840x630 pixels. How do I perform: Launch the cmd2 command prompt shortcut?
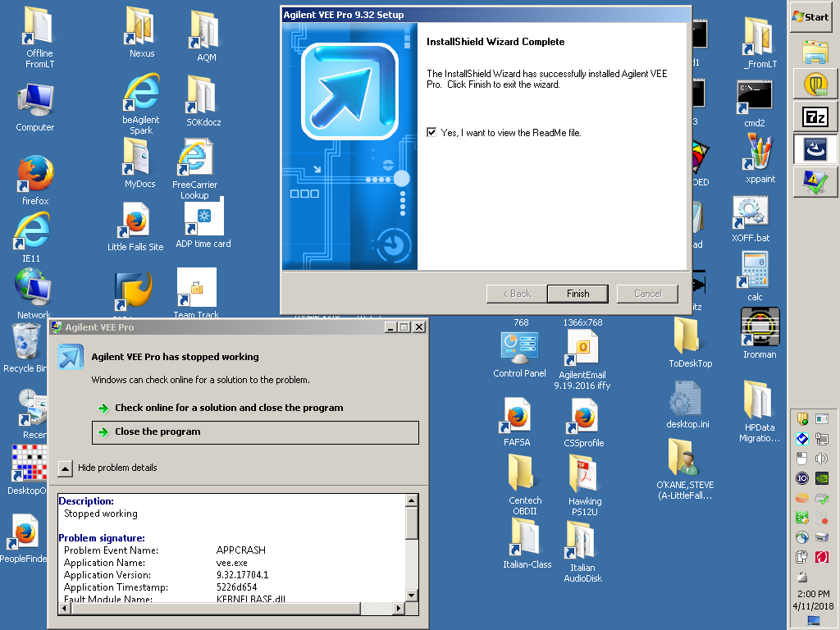754,98
